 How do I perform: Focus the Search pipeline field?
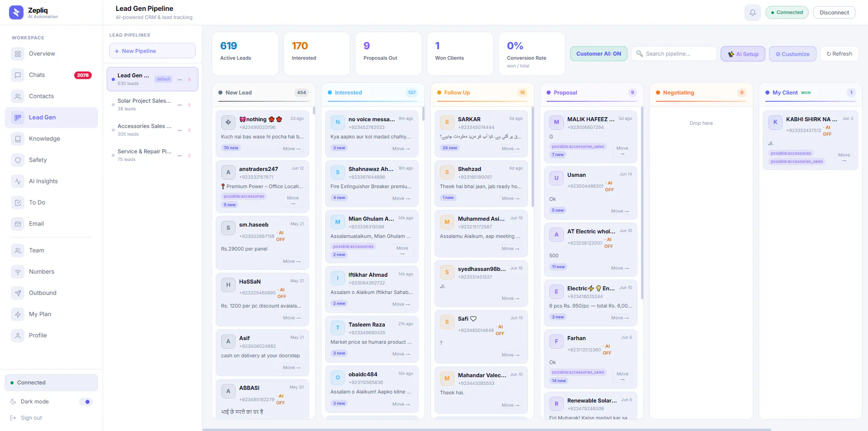pos(674,54)
